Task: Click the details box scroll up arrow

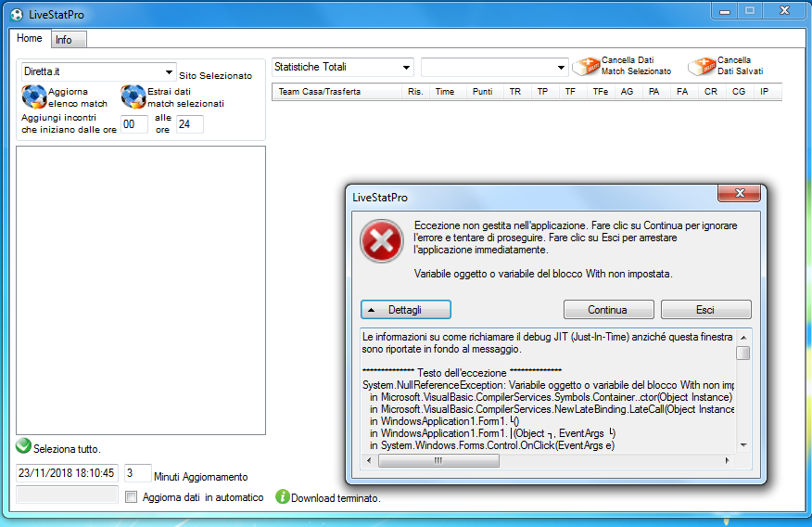Action: point(743,338)
